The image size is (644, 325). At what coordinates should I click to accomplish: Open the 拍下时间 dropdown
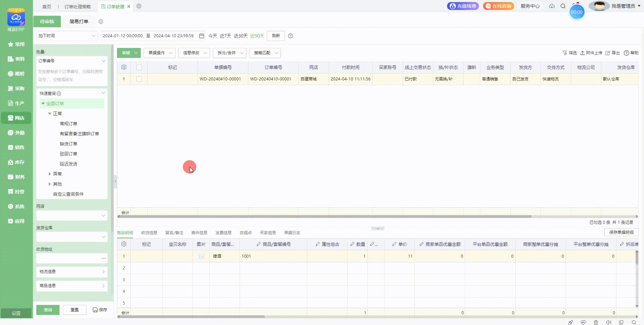(67, 36)
